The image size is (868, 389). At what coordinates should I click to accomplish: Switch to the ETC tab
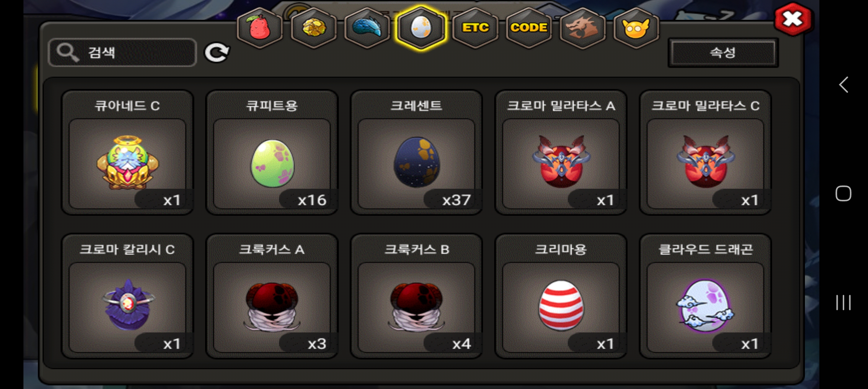(x=475, y=28)
